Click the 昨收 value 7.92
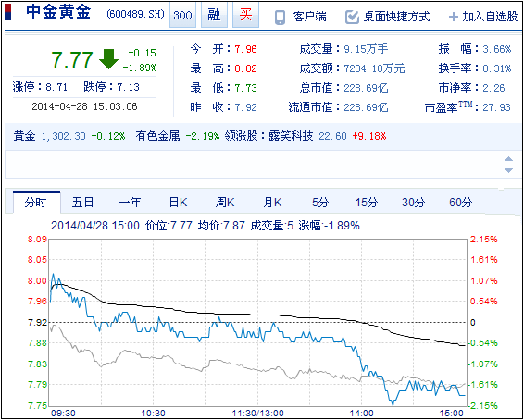The image size is (524, 420). (245, 107)
